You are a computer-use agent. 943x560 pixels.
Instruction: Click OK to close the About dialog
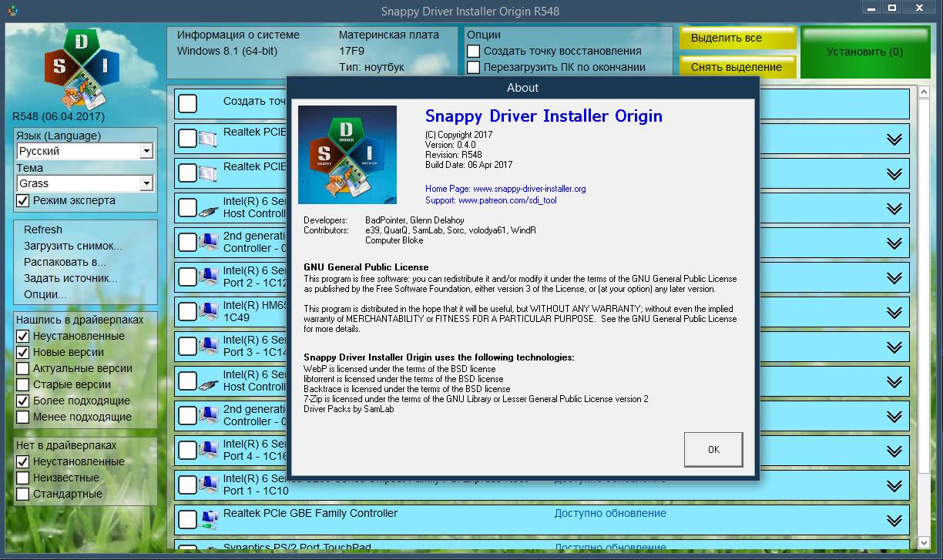pyautogui.click(x=713, y=449)
